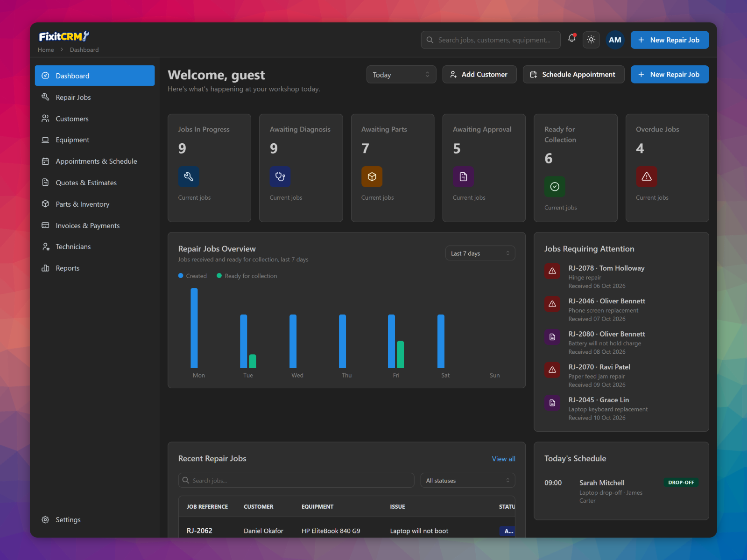
Task: Select Dashboard in the sidebar
Action: pos(95,76)
